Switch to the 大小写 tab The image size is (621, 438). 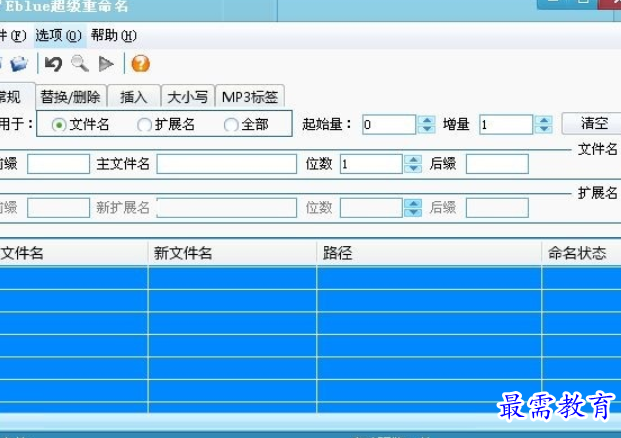click(x=188, y=97)
